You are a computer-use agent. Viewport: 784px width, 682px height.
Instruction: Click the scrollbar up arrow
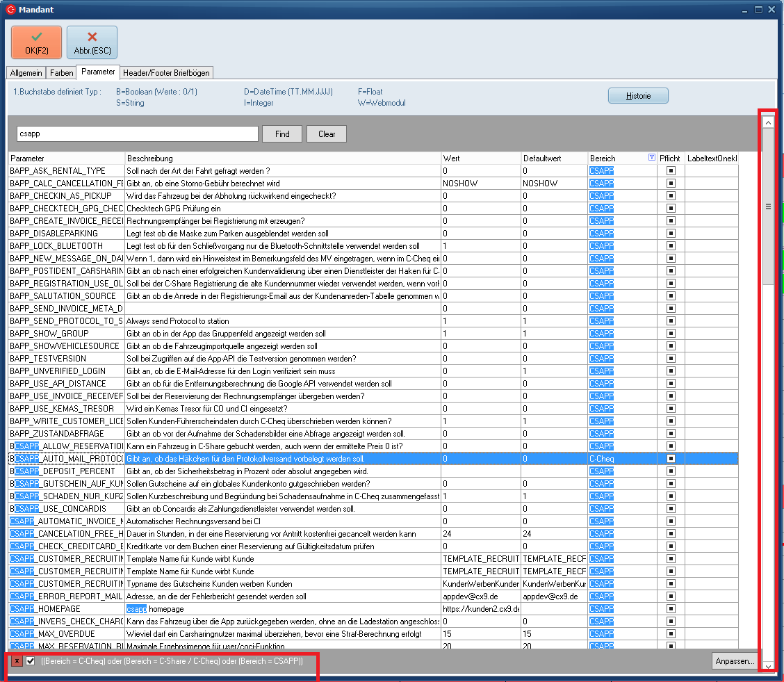coord(768,123)
